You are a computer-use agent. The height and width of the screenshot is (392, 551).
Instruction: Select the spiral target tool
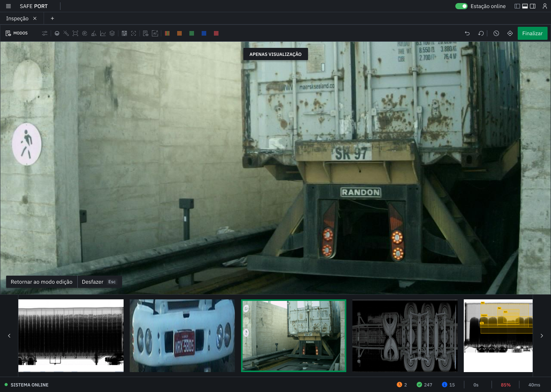click(x=85, y=33)
